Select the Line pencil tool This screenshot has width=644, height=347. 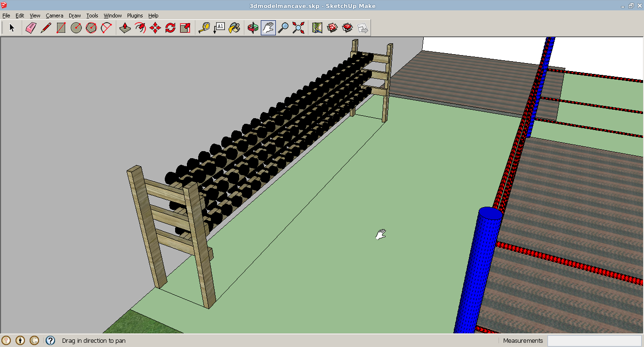point(46,28)
